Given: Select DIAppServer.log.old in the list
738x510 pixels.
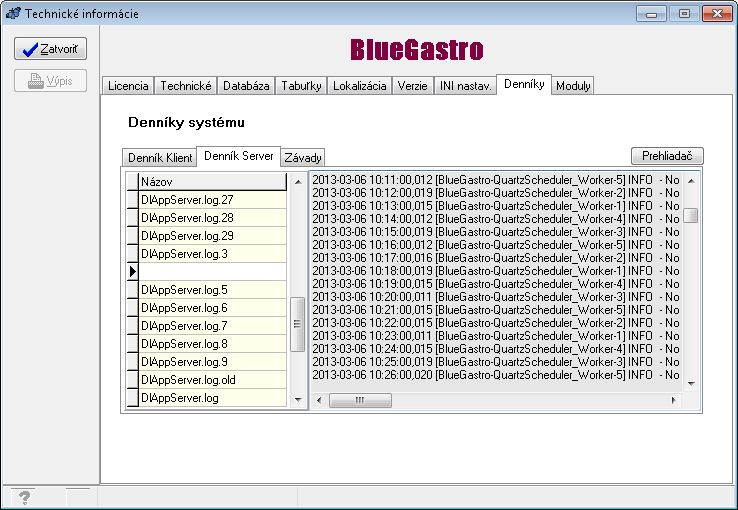Looking at the screenshot, I should click(212, 380).
